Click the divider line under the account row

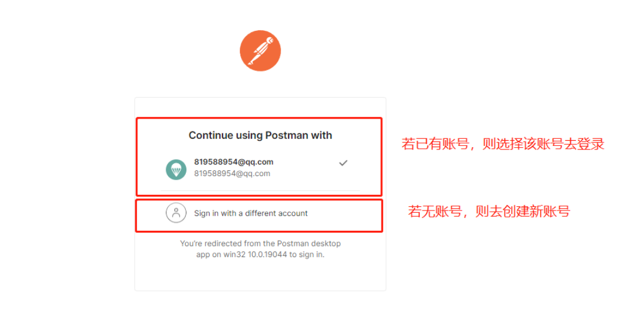click(260, 191)
